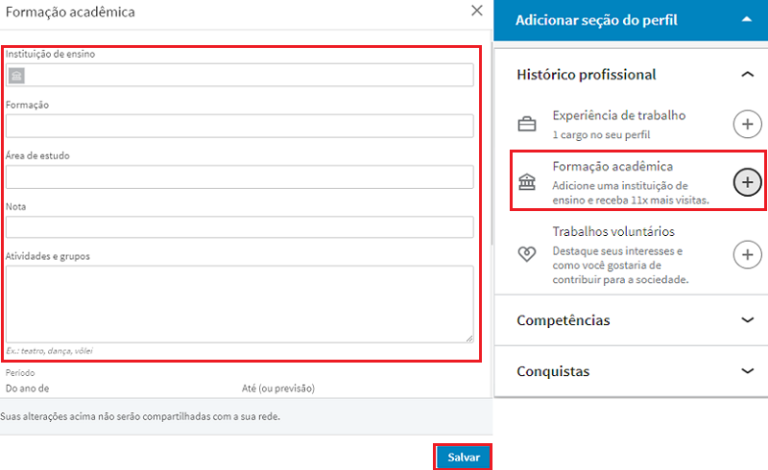Click the plus icon beside Experiência de trabalho
The image size is (768, 470).
coord(747,124)
